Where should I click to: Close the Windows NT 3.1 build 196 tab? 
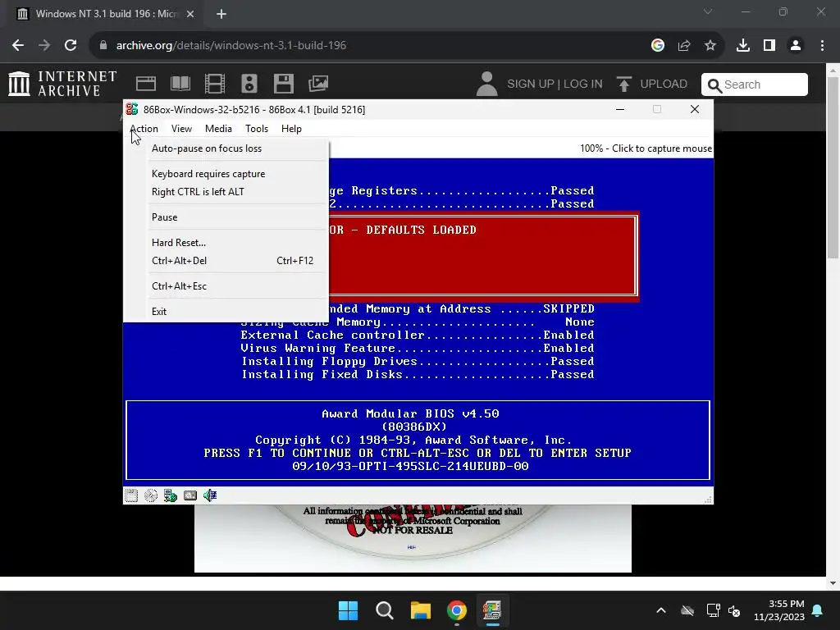coord(190,14)
